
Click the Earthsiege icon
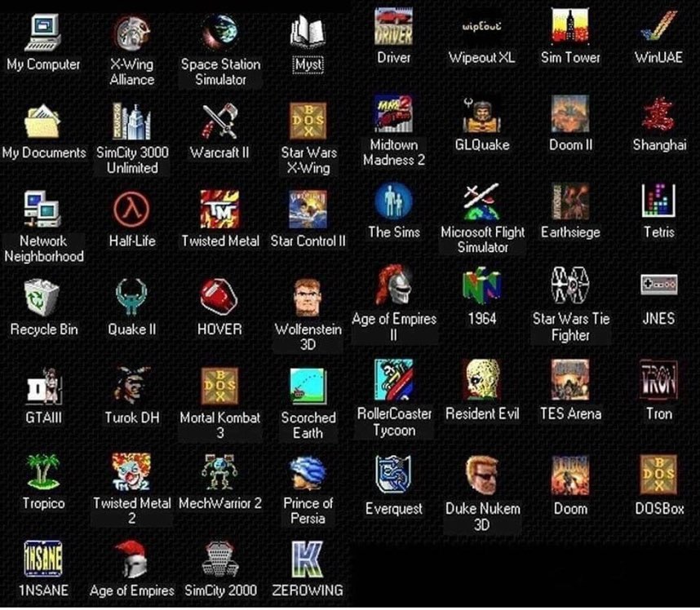(570, 201)
